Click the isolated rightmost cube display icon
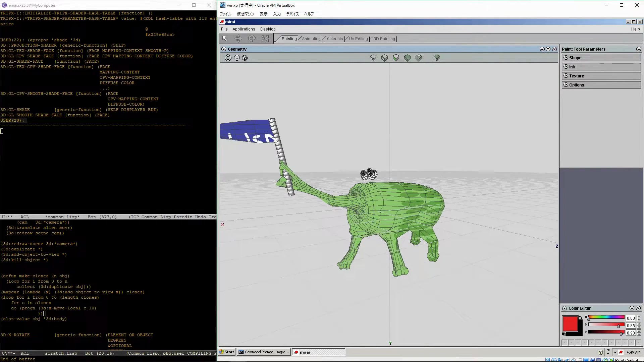644x362 pixels. pos(437,58)
